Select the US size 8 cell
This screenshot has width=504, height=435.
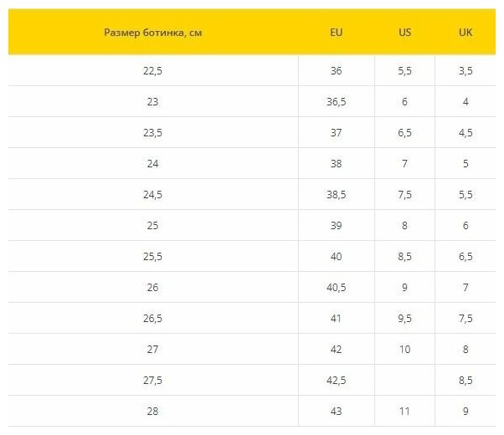[404, 226]
